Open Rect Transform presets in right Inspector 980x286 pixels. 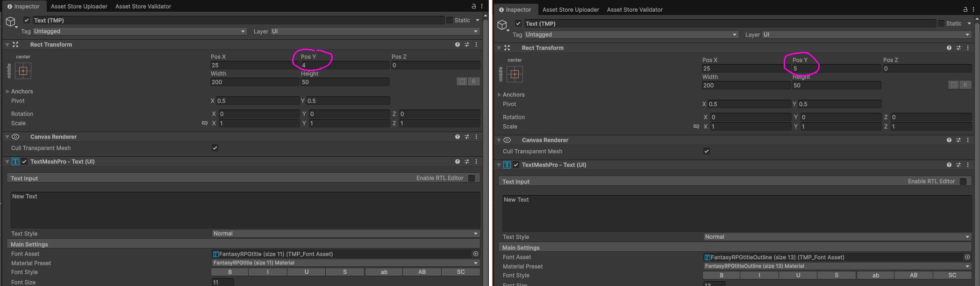coord(958,48)
